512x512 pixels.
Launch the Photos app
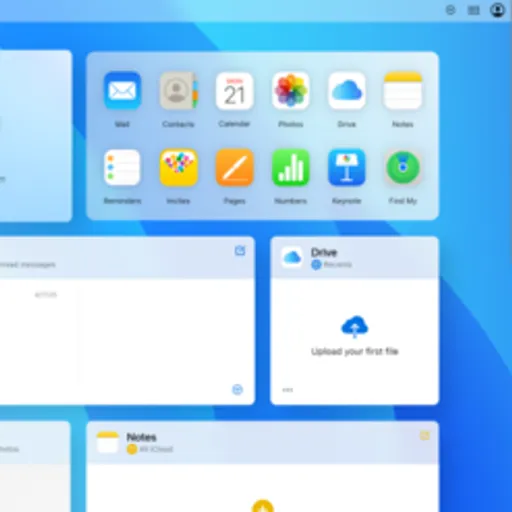coord(291,91)
